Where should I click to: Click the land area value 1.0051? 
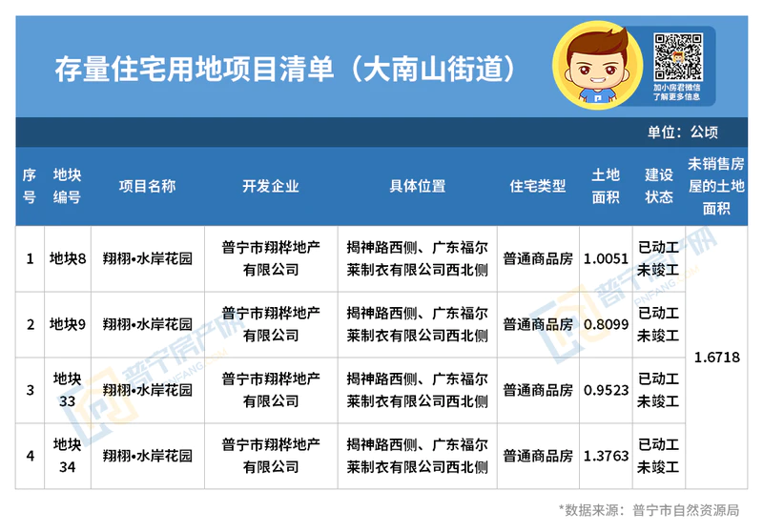(x=606, y=258)
